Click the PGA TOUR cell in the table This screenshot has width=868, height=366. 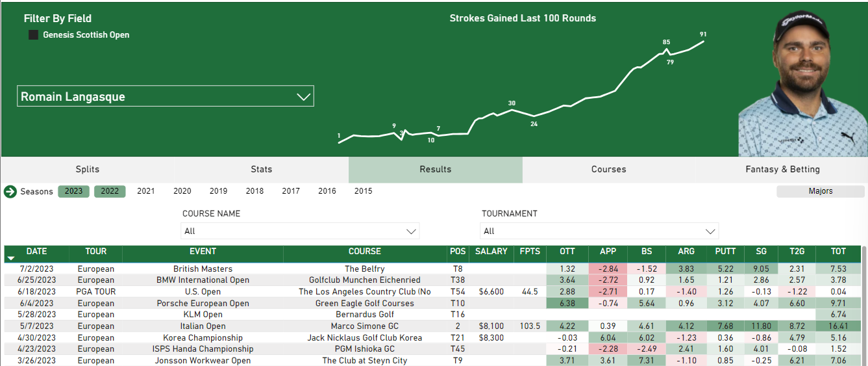[95, 292]
